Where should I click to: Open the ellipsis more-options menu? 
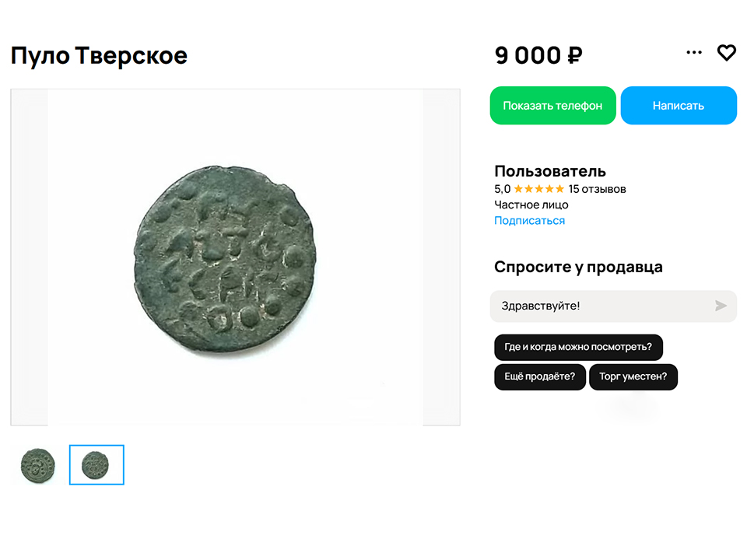click(693, 52)
